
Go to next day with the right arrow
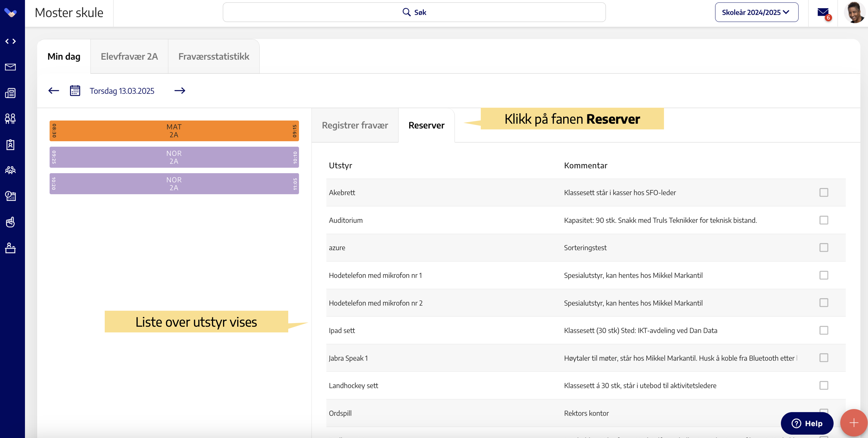(x=180, y=90)
